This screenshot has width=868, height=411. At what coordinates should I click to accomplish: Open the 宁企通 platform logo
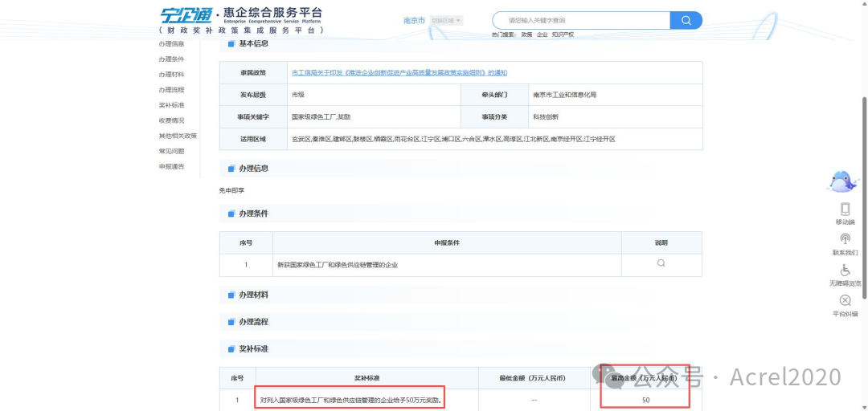tap(241, 20)
